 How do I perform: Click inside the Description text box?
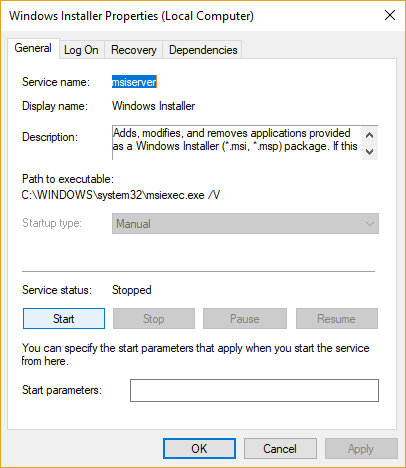(237, 143)
